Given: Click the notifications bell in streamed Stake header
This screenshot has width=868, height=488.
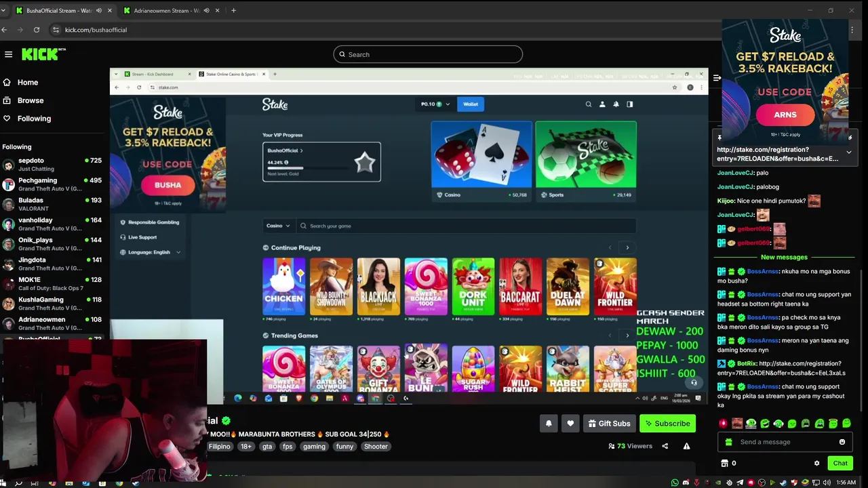Looking at the screenshot, I should point(616,104).
